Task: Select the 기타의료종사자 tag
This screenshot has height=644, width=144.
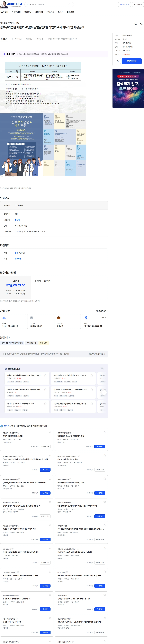Action: 31,343
